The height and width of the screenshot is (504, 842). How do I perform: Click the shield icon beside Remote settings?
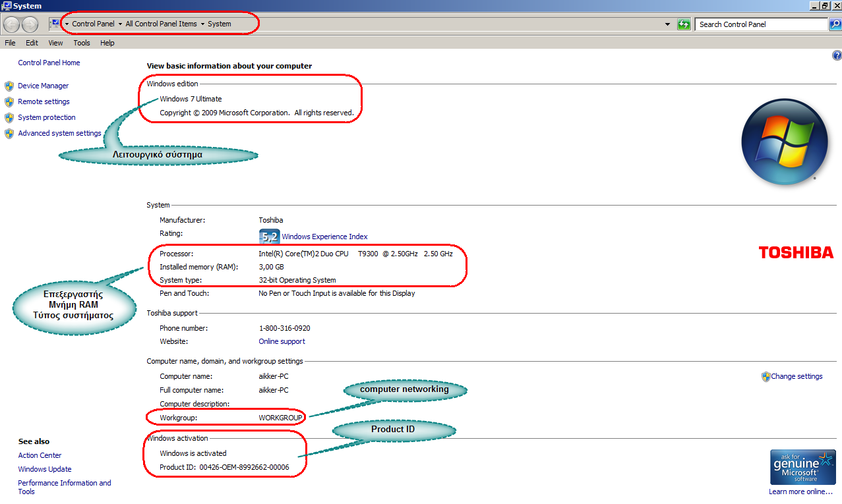(9, 101)
